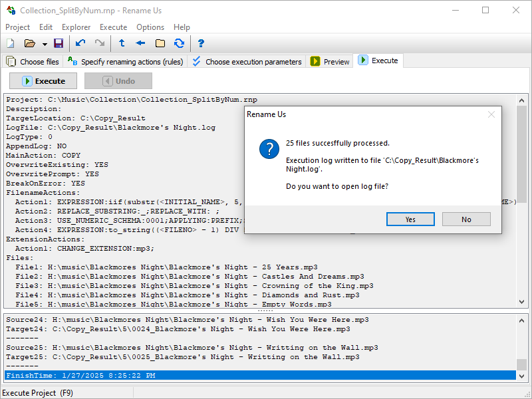
Task: Close the Rename Us dialog with X
Action: click(491, 114)
